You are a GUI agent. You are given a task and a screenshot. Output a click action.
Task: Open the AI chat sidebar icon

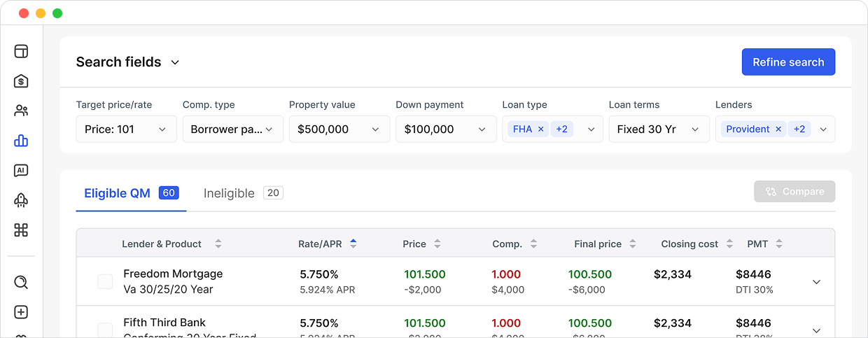21,170
